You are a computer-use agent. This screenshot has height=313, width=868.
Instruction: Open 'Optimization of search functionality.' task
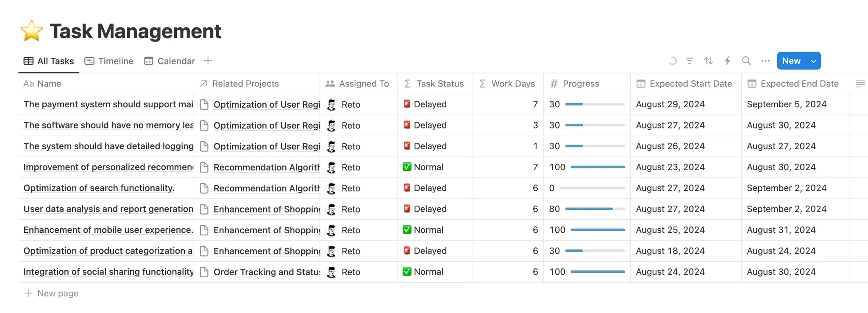[99, 188]
